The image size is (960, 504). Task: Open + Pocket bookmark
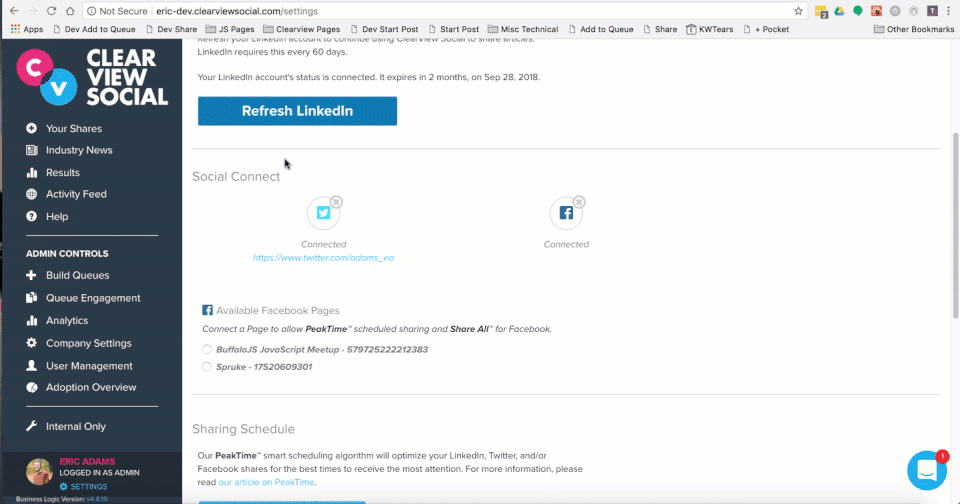click(x=766, y=29)
